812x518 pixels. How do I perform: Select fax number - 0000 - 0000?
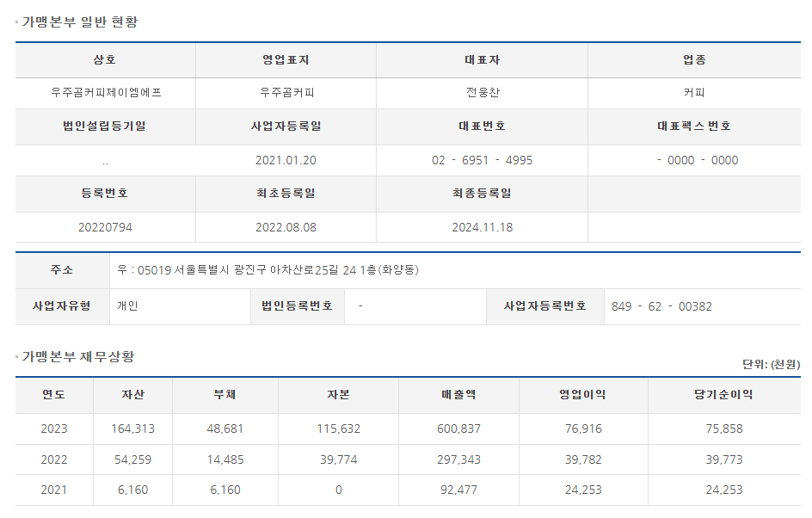698,161
